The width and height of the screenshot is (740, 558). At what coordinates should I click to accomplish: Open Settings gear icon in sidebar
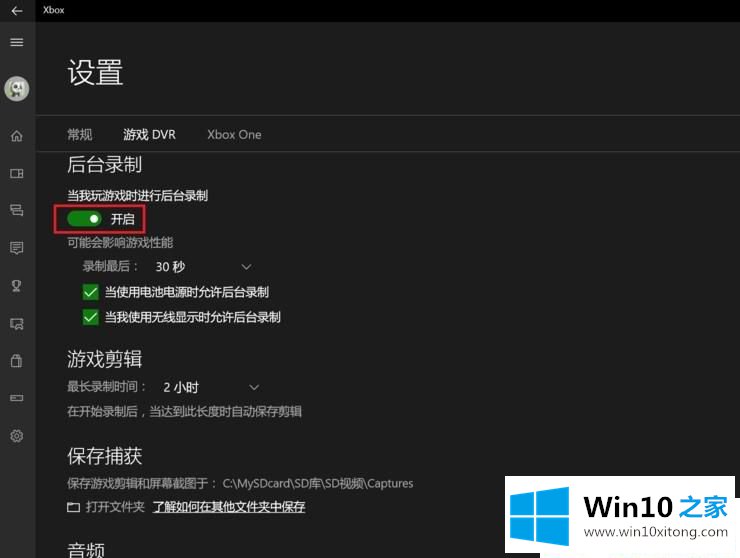(x=17, y=436)
